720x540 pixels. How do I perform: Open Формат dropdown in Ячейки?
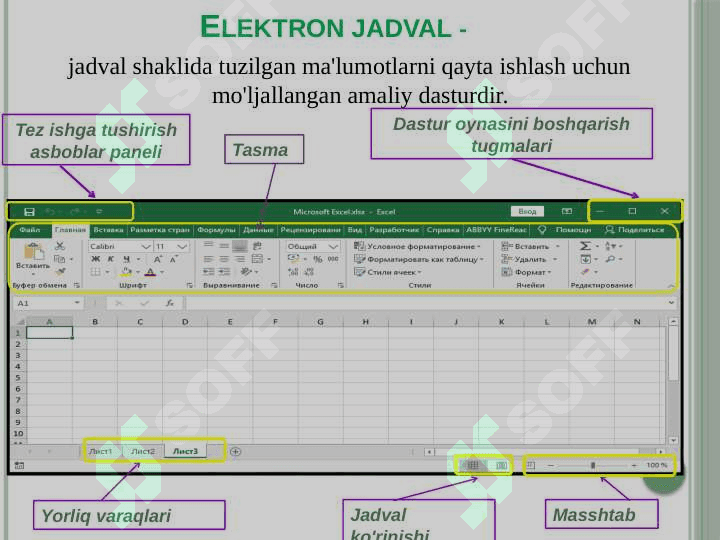point(526,272)
